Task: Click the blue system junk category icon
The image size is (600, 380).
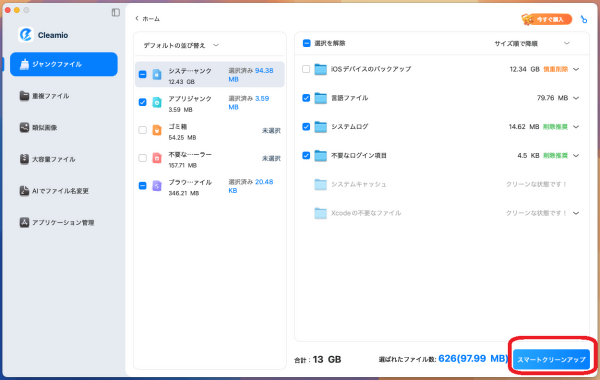Action: tap(157, 74)
